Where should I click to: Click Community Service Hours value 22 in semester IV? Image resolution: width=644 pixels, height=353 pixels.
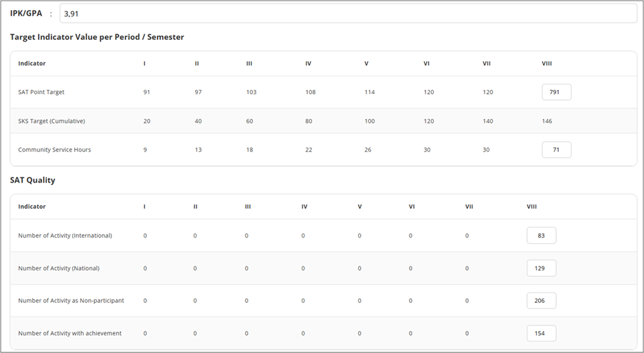tap(310, 150)
